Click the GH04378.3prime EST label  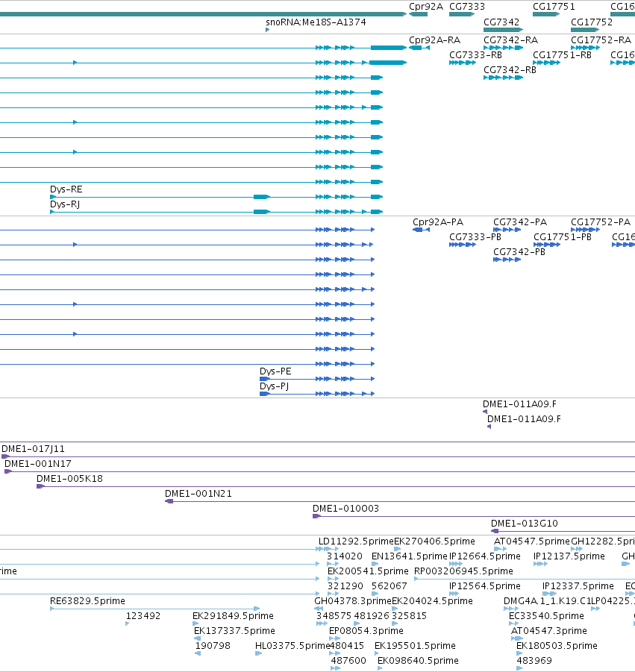tap(353, 601)
